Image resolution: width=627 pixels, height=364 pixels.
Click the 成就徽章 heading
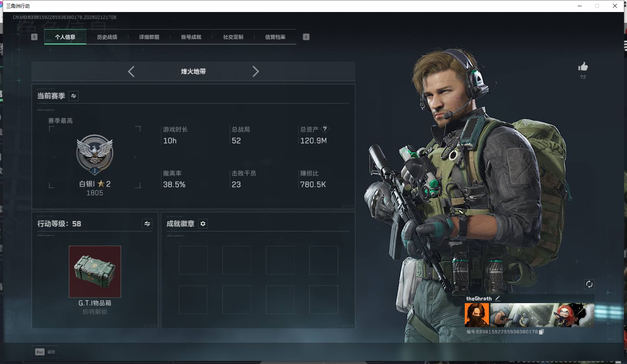click(x=180, y=224)
